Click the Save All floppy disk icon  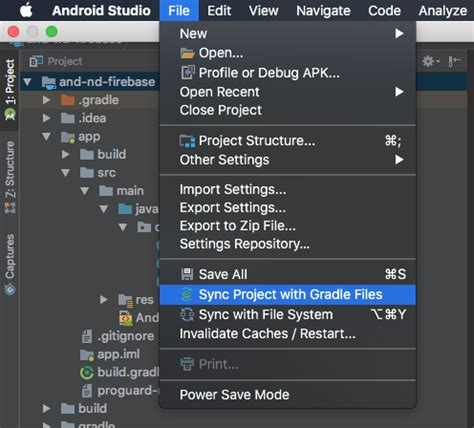coord(187,274)
